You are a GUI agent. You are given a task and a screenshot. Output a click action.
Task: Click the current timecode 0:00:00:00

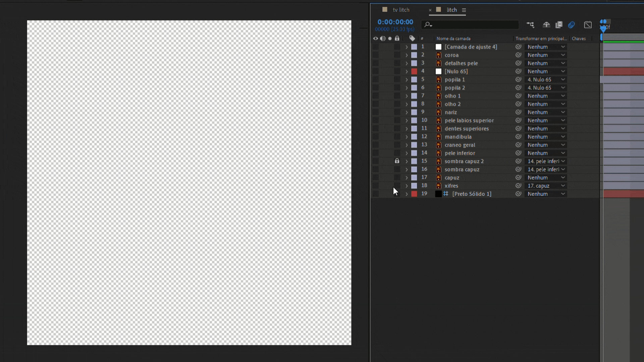(x=395, y=22)
